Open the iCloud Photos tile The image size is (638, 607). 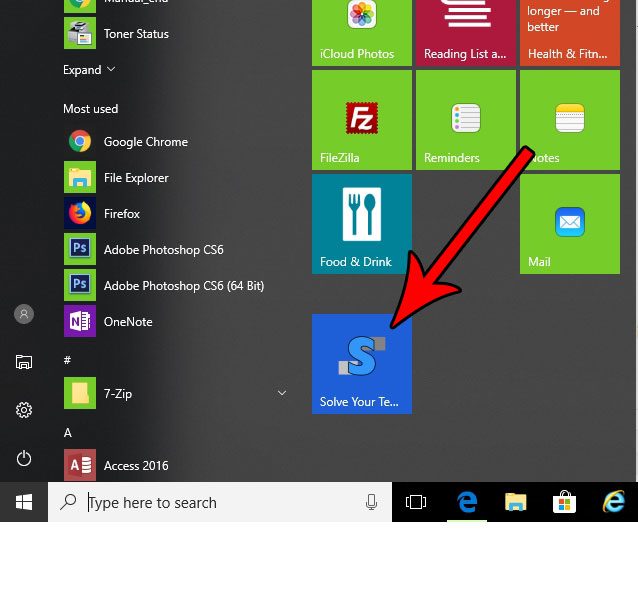(361, 30)
